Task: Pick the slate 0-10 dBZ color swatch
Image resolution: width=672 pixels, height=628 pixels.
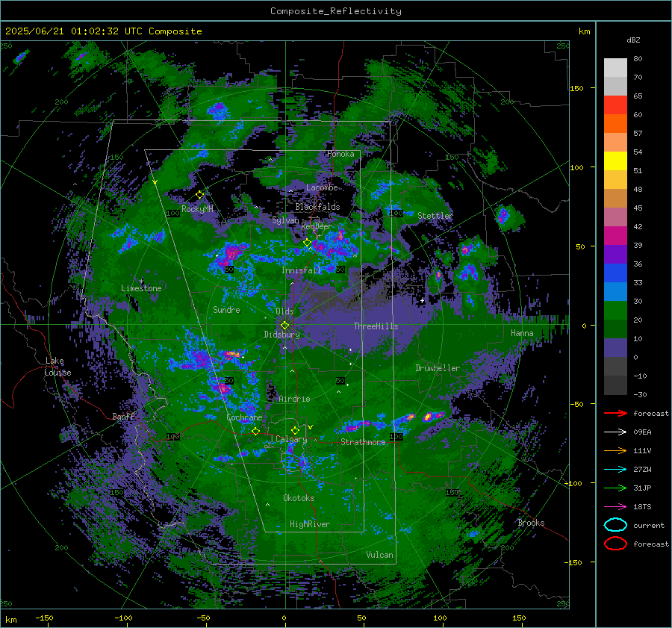Action: (x=615, y=348)
